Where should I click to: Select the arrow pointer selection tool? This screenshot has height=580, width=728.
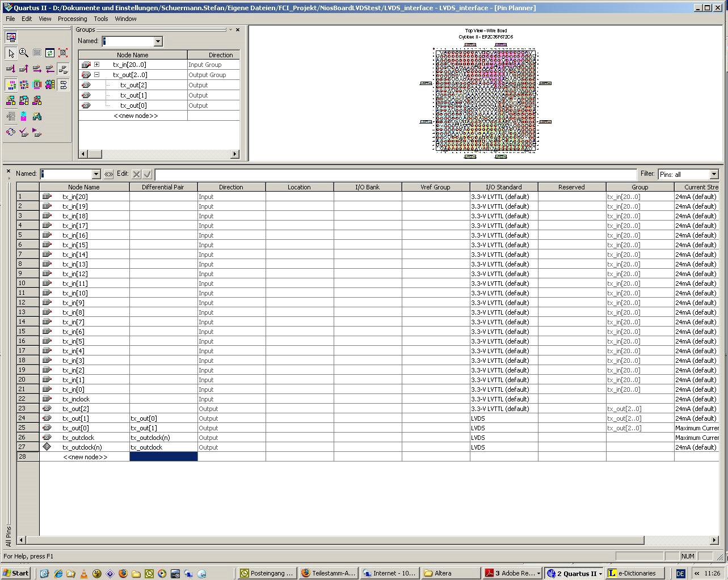[x=11, y=53]
